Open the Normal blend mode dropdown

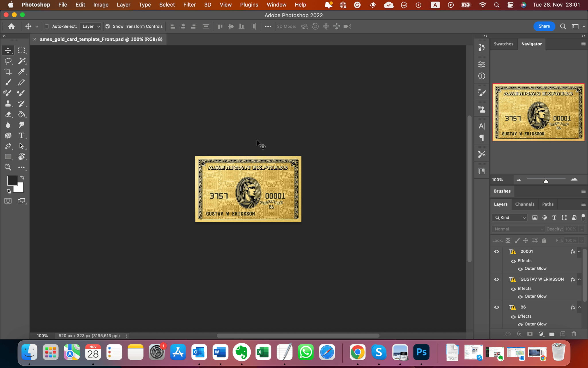click(518, 229)
